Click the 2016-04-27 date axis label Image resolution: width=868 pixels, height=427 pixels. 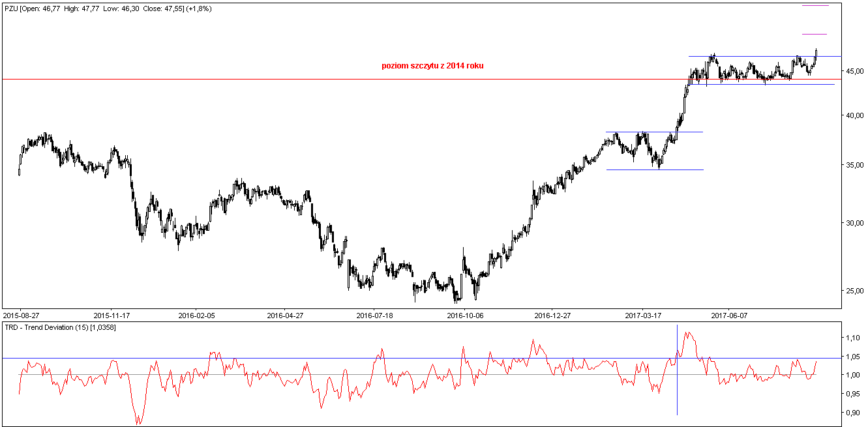click(x=286, y=314)
